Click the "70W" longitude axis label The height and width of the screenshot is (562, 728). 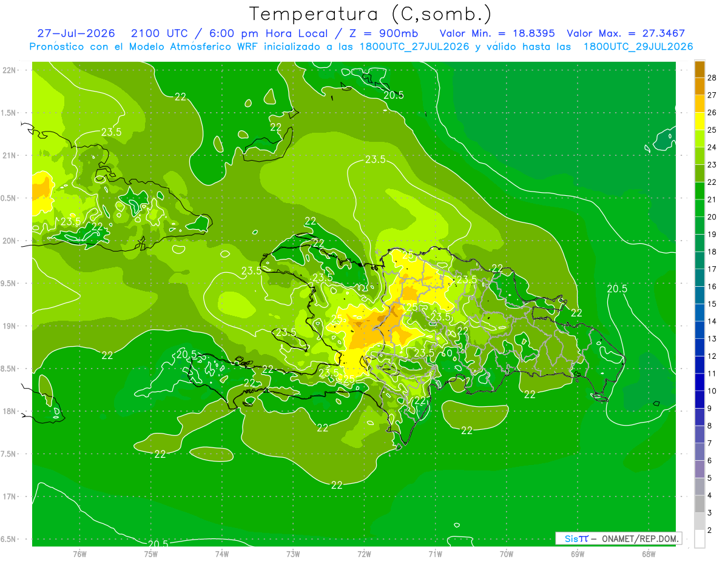coord(507,554)
